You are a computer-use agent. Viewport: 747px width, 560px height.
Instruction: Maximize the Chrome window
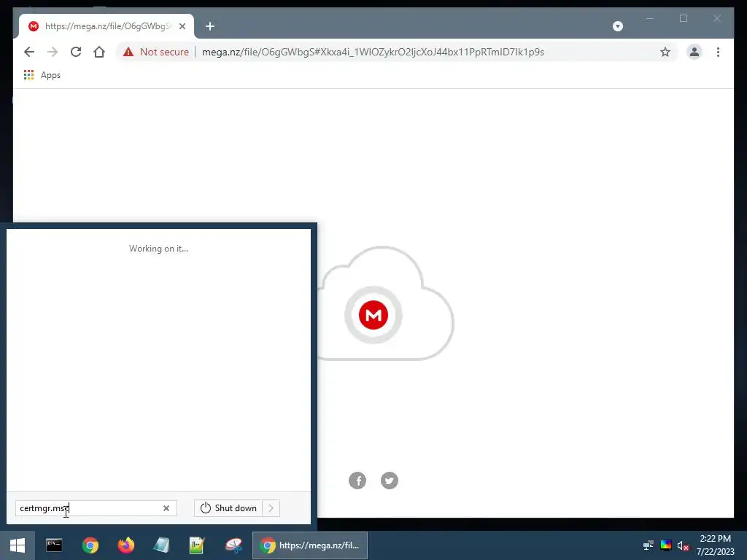684,18
